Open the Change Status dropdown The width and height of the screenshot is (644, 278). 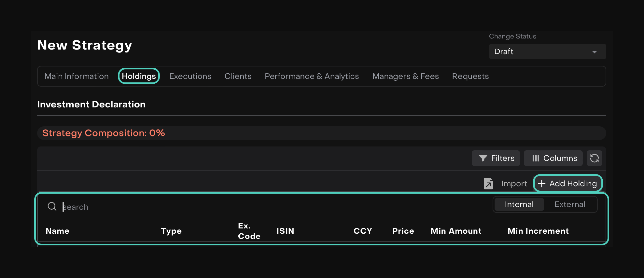tap(547, 51)
